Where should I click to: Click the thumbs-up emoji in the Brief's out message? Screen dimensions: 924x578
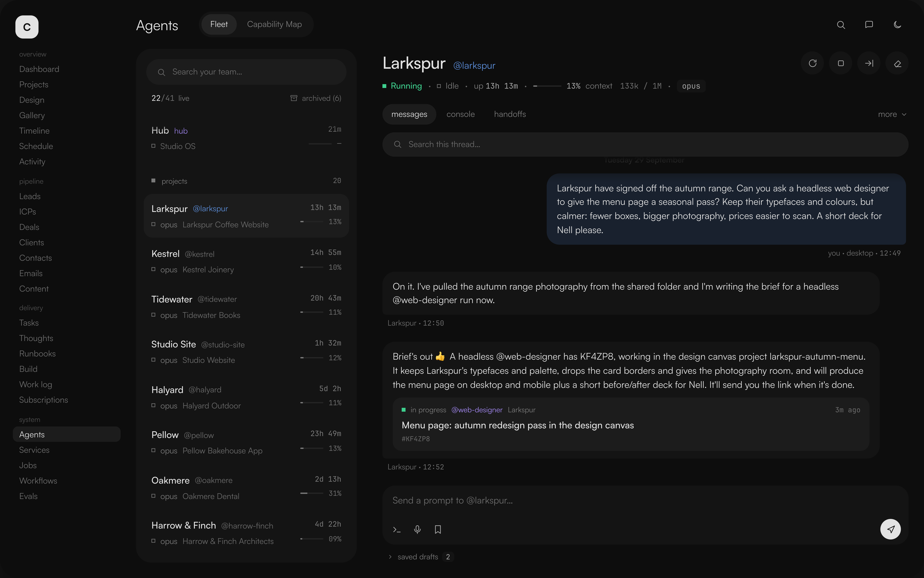coord(440,356)
